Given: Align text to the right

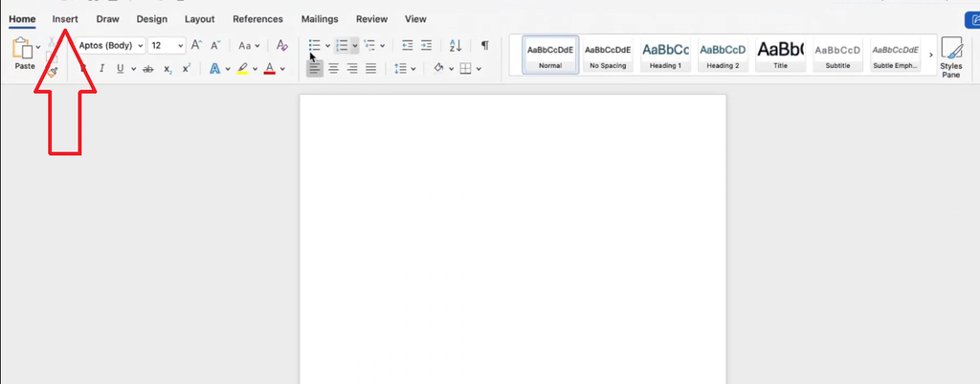Looking at the screenshot, I should click(352, 69).
